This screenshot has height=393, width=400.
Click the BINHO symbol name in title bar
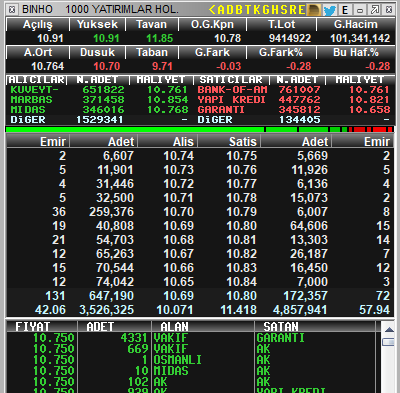pyautogui.click(x=37, y=9)
